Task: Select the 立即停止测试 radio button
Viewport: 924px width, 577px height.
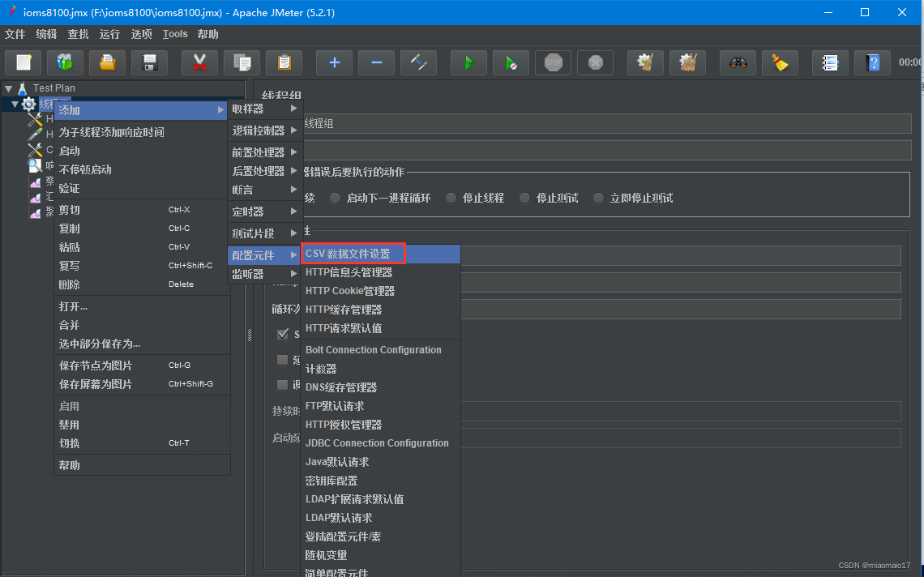Action: [x=599, y=198]
